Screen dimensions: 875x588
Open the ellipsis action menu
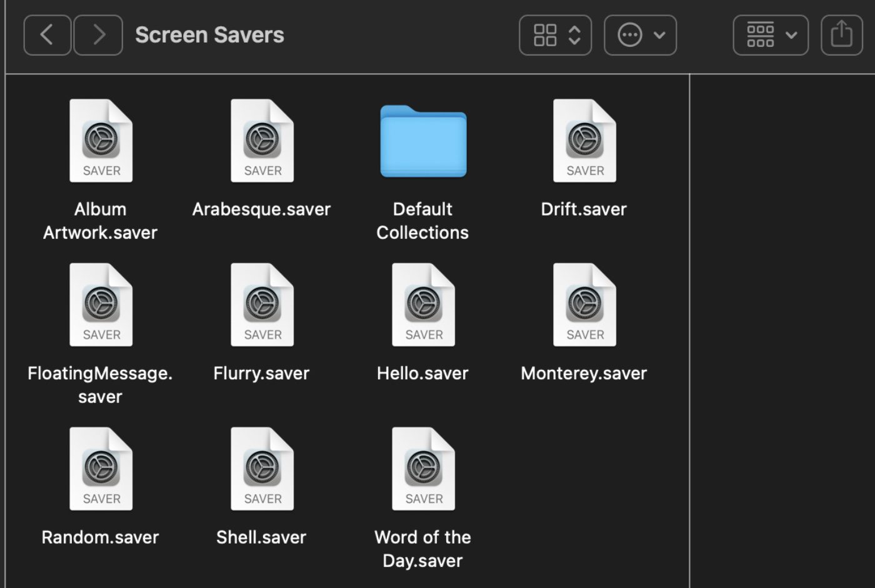(x=640, y=35)
